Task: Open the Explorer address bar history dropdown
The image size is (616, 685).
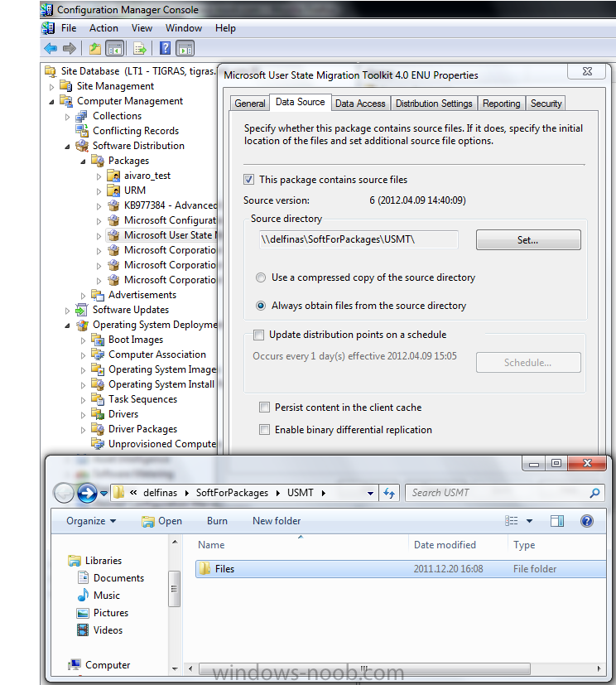Action: [370, 493]
